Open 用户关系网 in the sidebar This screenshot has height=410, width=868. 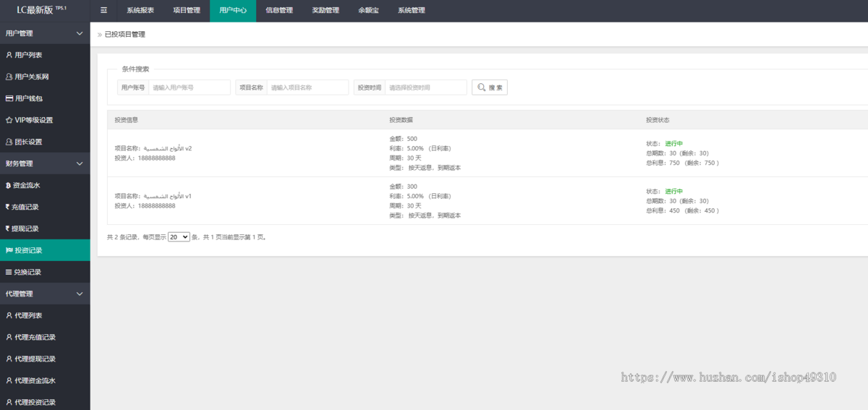[x=45, y=77]
